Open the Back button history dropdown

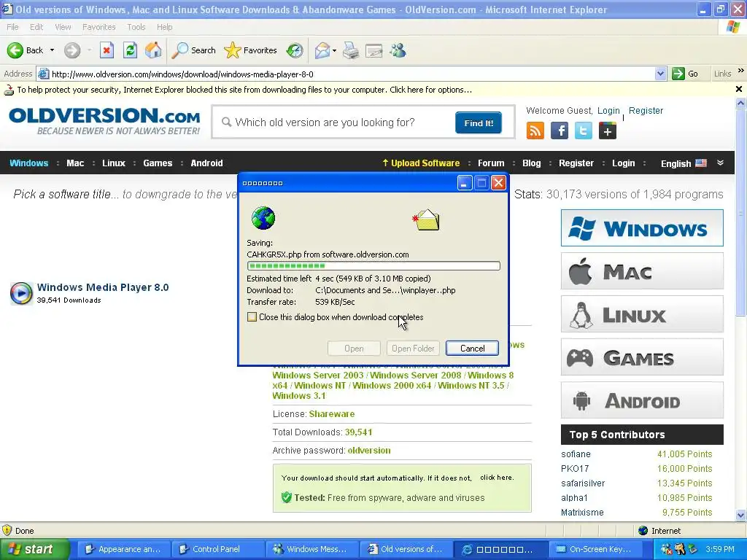click(x=52, y=50)
